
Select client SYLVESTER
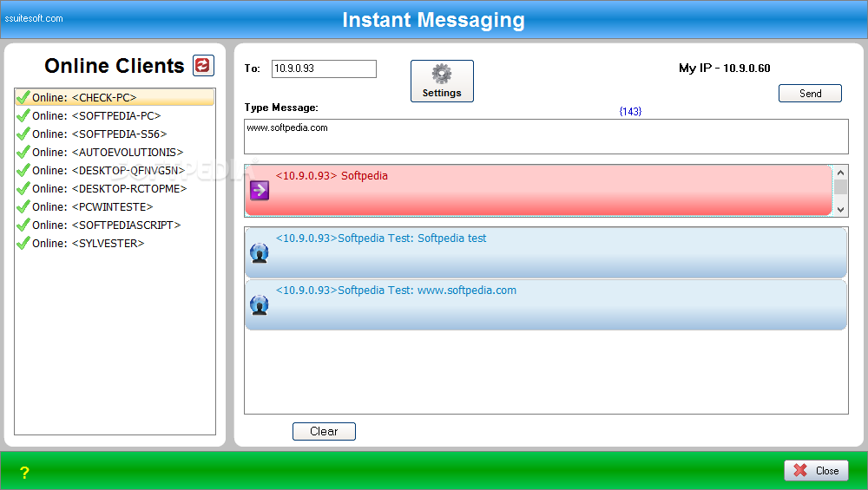click(x=115, y=244)
